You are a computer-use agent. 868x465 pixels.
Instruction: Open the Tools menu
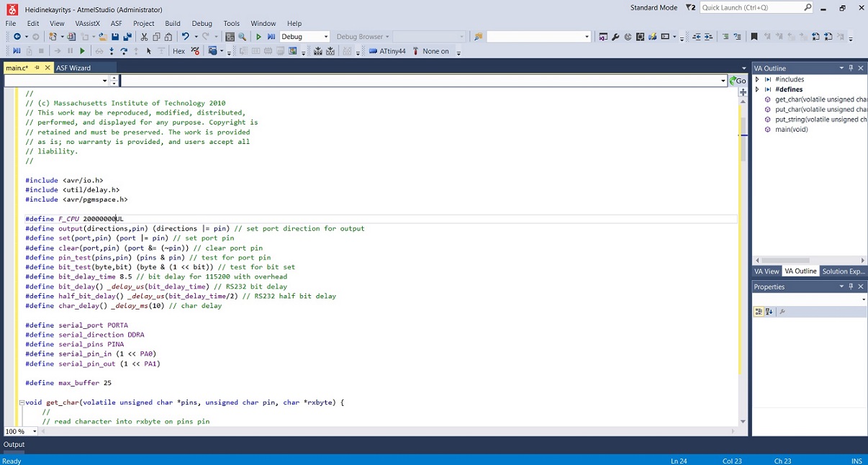click(232, 24)
